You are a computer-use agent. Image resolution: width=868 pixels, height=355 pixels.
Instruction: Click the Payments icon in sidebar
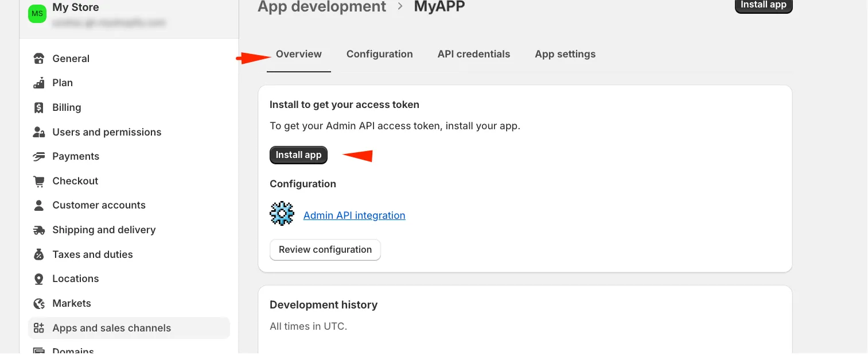[x=39, y=156]
